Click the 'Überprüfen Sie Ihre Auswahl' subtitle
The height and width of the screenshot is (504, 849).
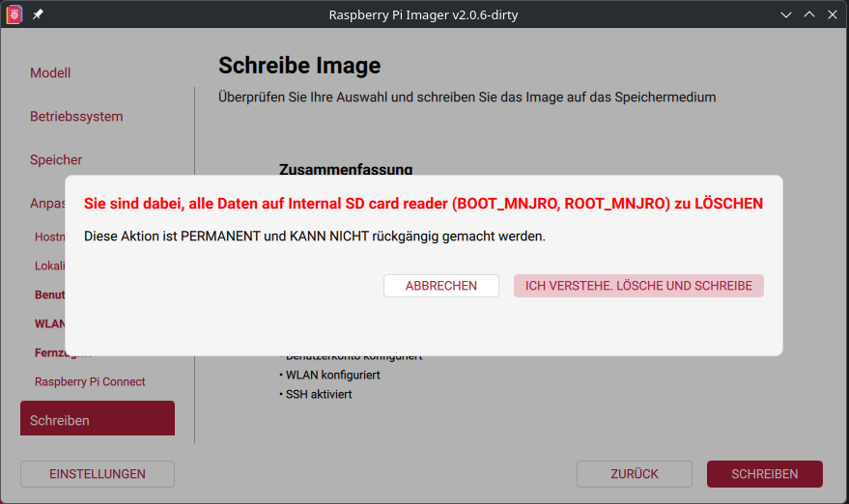467,98
